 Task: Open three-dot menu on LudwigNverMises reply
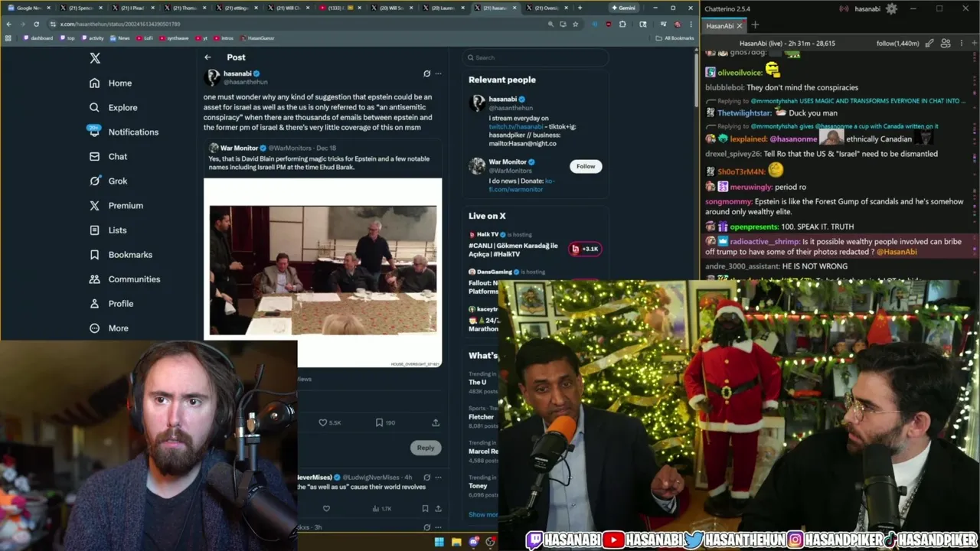pyautogui.click(x=438, y=478)
